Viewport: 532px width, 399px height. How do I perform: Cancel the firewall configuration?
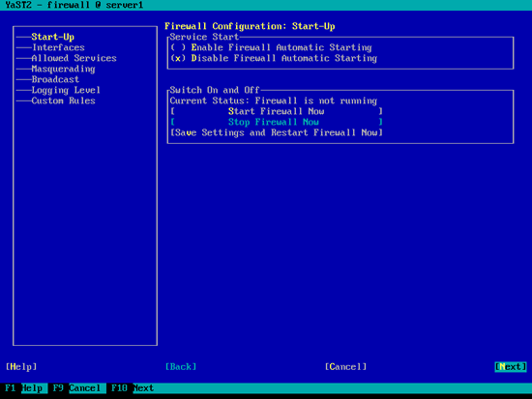point(345,367)
